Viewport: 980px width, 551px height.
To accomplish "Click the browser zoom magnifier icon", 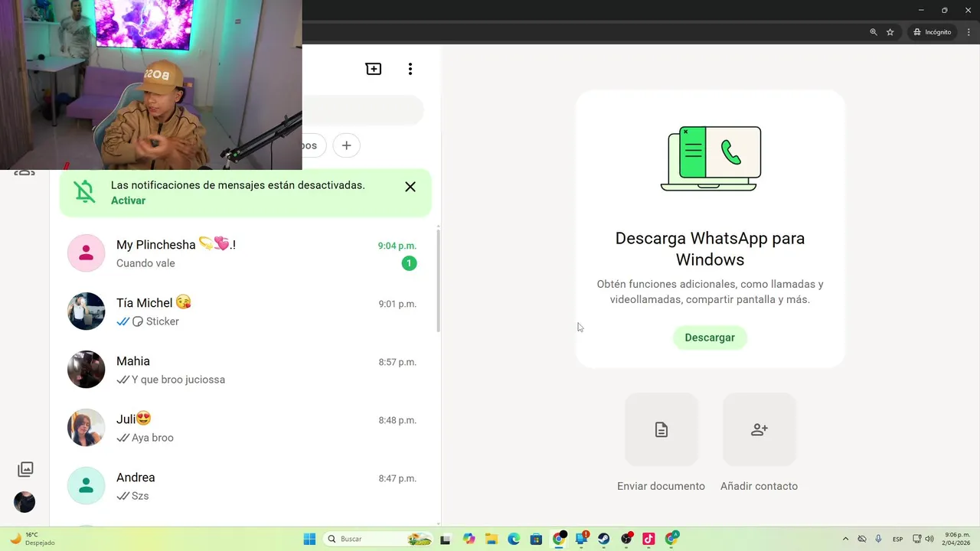I will point(874,32).
